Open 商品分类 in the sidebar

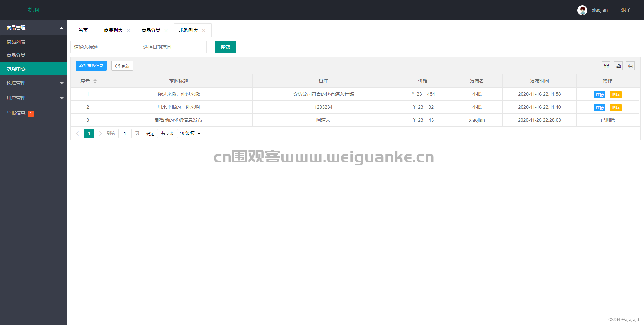click(x=34, y=55)
